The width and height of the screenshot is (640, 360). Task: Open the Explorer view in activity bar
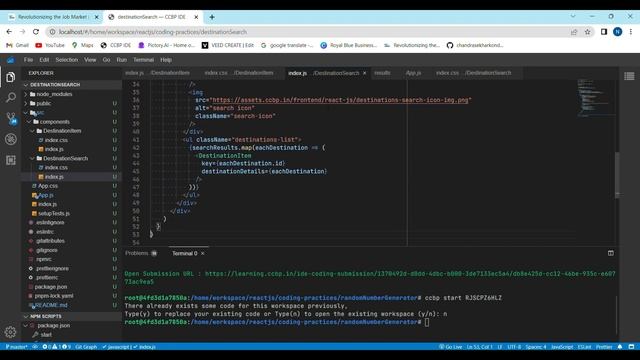(11, 77)
